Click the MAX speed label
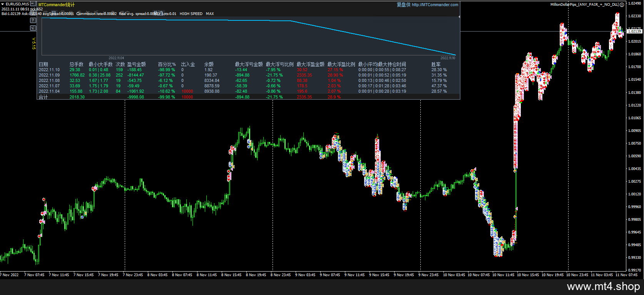Screen dimensions: 644x295 tap(210, 14)
